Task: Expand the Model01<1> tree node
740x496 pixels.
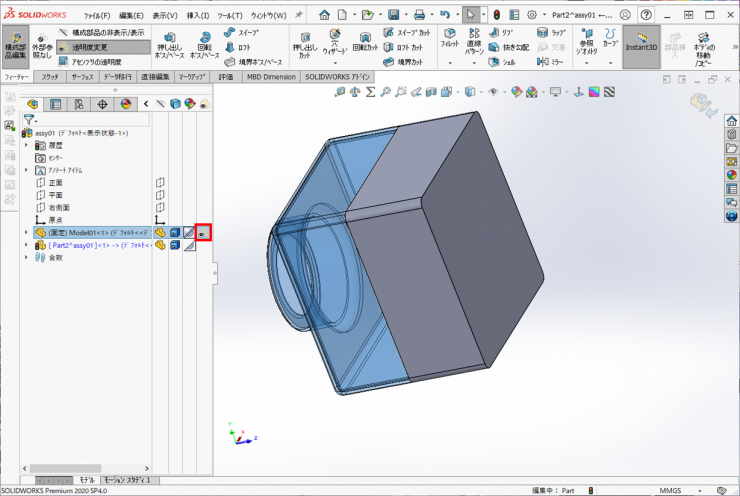Action: [x=27, y=233]
